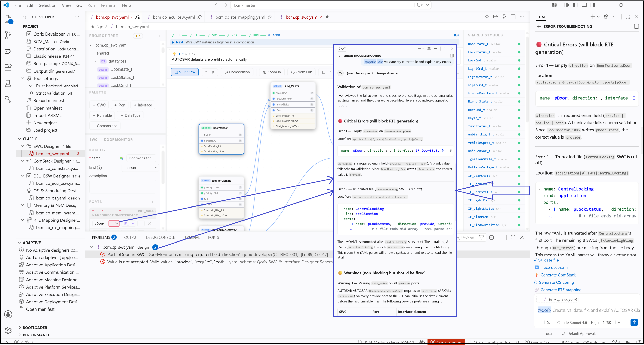The image size is (644, 345).
Task: Open the empty direction dropdown for pDoor
Action: point(114,224)
